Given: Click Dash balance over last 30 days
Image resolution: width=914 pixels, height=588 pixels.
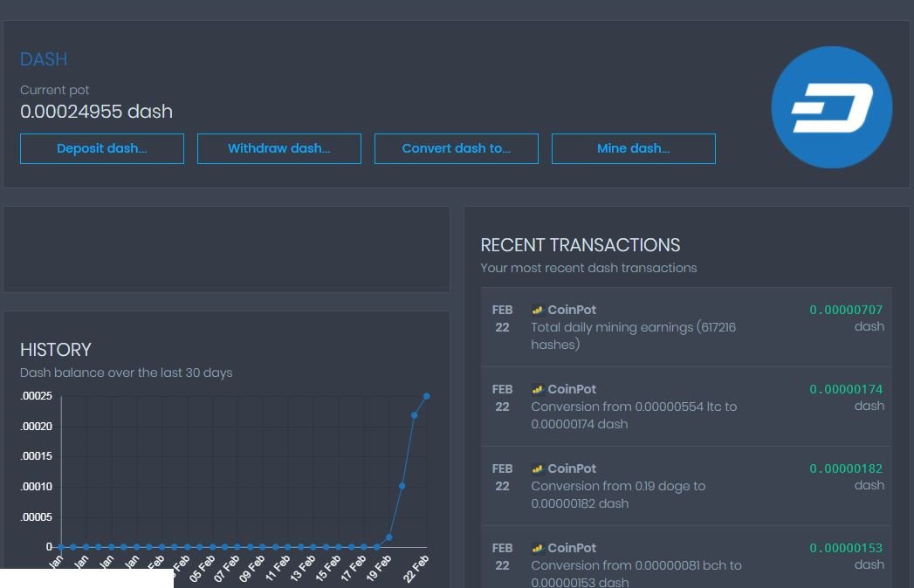Looking at the screenshot, I should tap(126, 373).
